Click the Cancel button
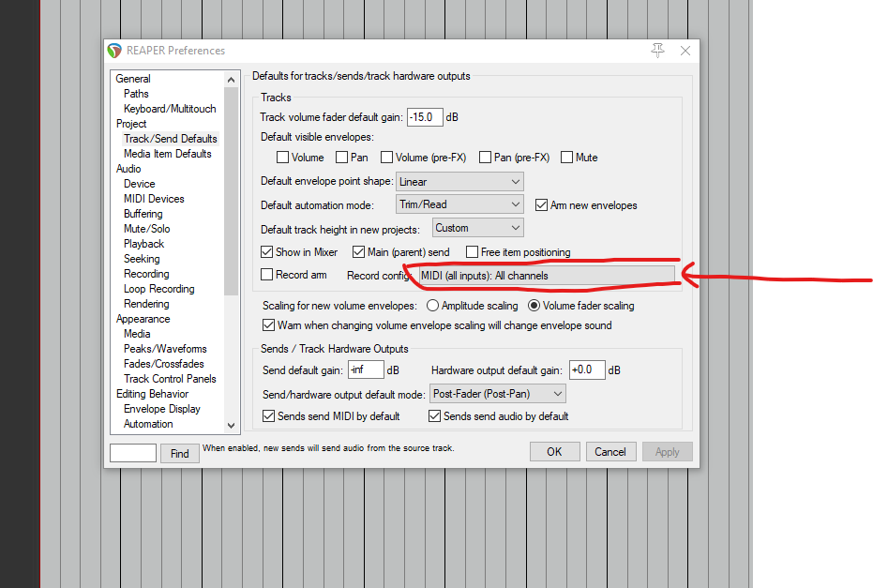 tap(610, 452)
